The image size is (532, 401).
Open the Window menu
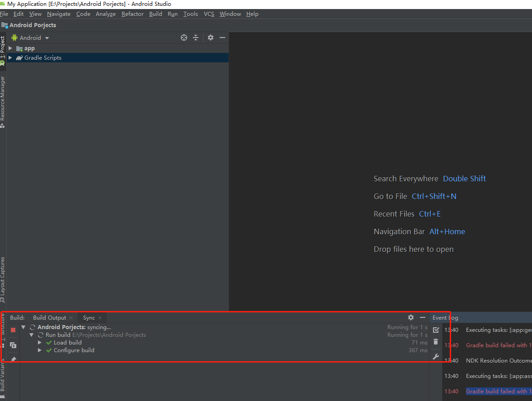pyautogui.click(x=230, y=14)
